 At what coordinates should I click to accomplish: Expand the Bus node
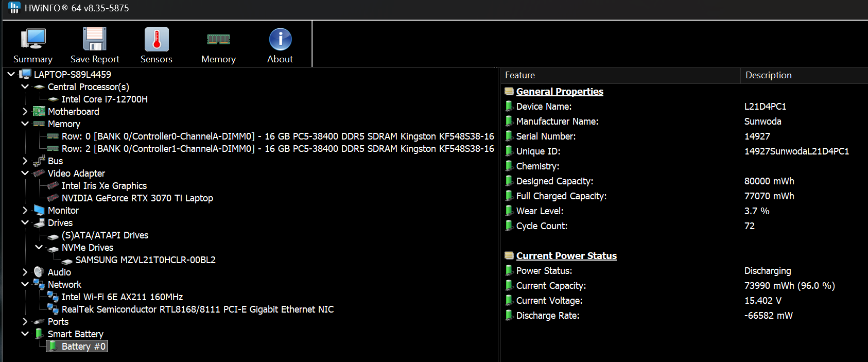coord(25,161)
